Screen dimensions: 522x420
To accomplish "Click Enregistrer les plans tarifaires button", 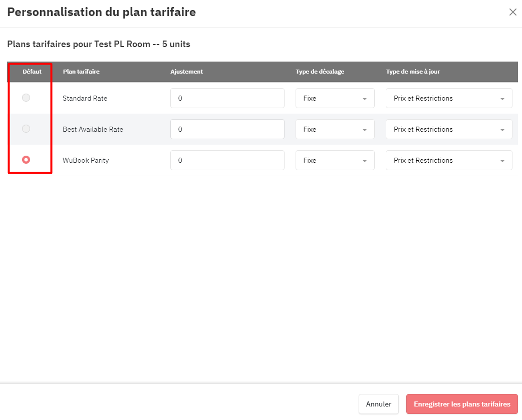I will click(462, 404).
